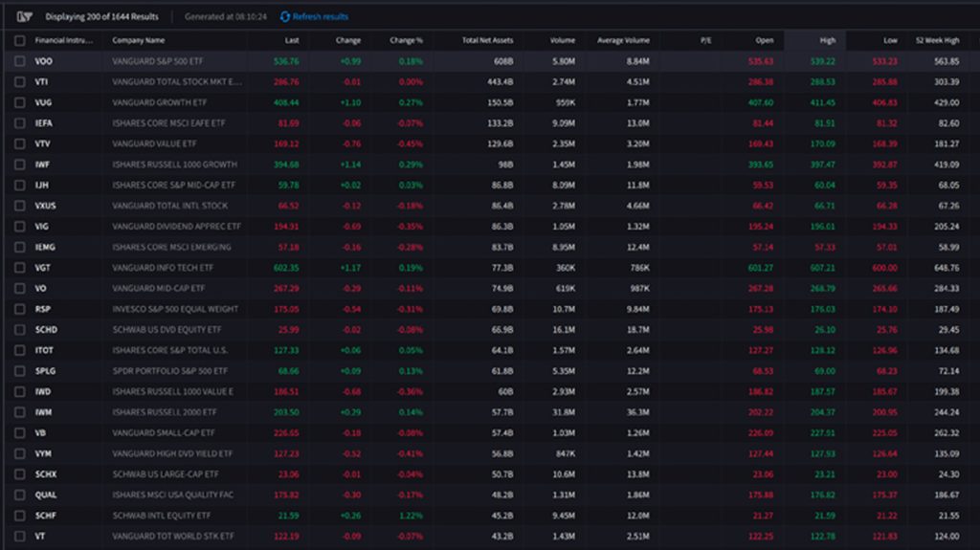Click the Refresh results link
Screen dimensions: 980x550
tap(320, 17)
